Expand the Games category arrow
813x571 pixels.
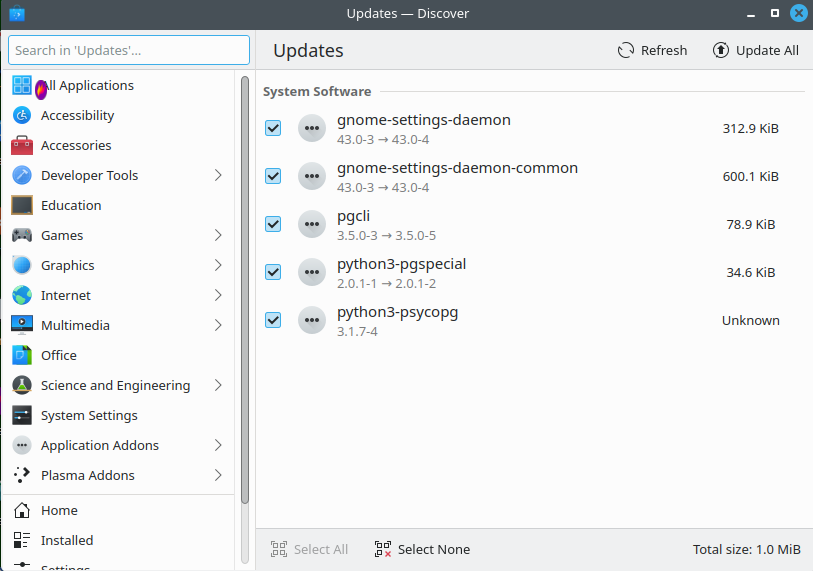tap(218, 235)
